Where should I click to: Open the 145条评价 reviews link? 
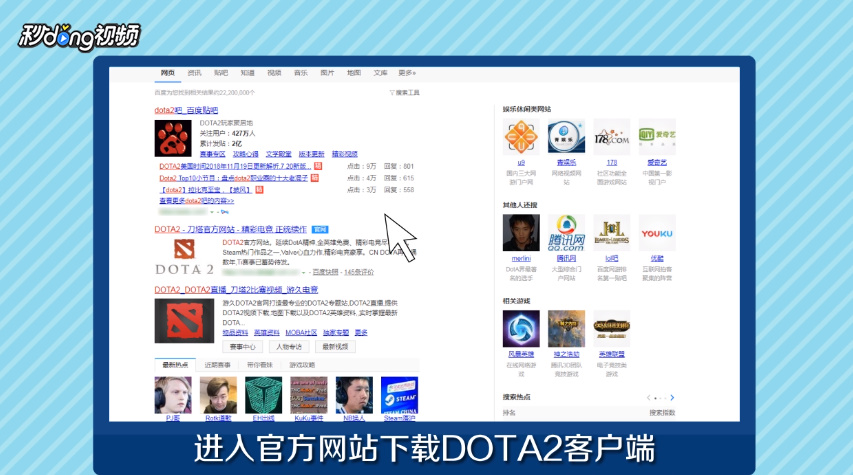(359, 272)
